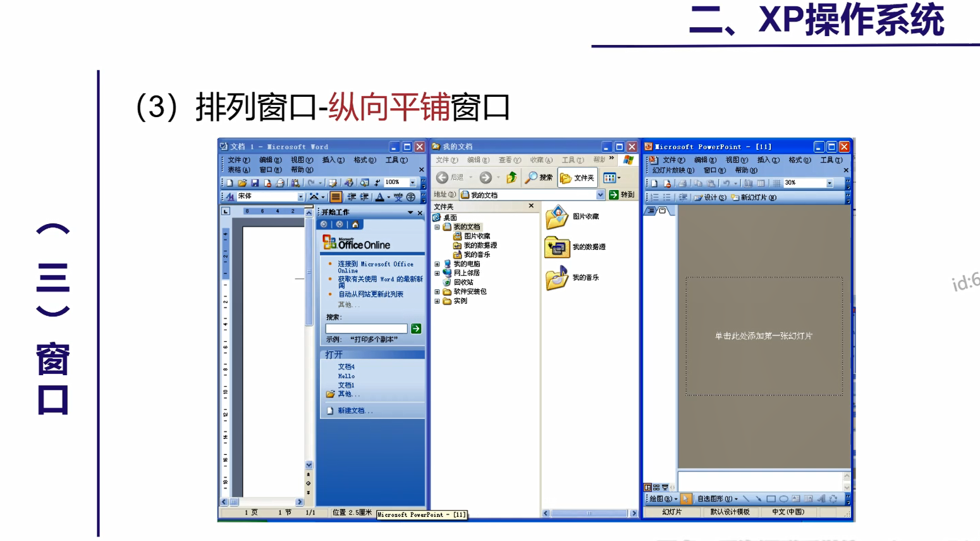Click 新建文档... in Word task pane
980x541 pixels.
pos(355,411)
